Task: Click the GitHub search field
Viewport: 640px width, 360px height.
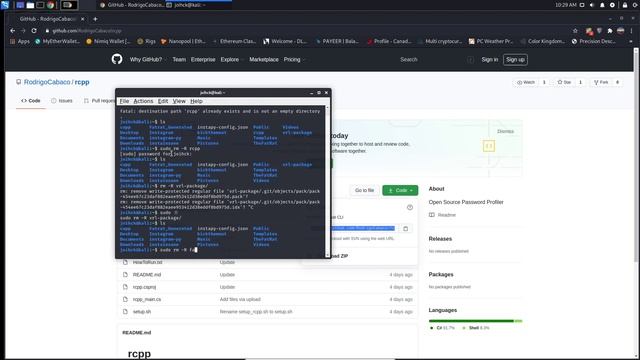Action: pos(435,59)
